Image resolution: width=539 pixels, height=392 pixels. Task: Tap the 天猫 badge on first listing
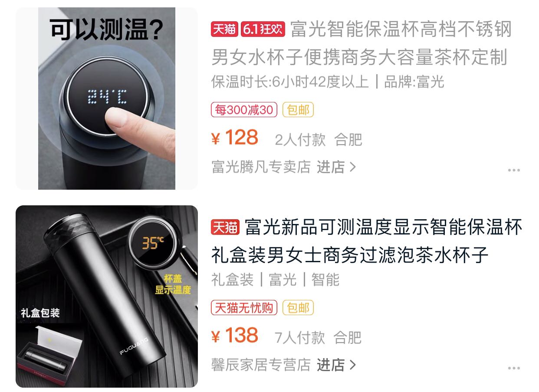coord(225,29)
